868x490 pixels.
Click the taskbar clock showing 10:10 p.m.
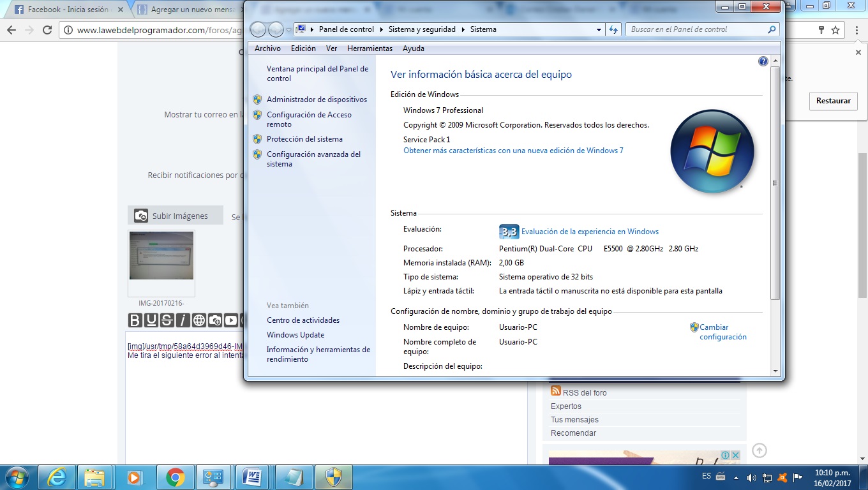(x=832, y=477)
